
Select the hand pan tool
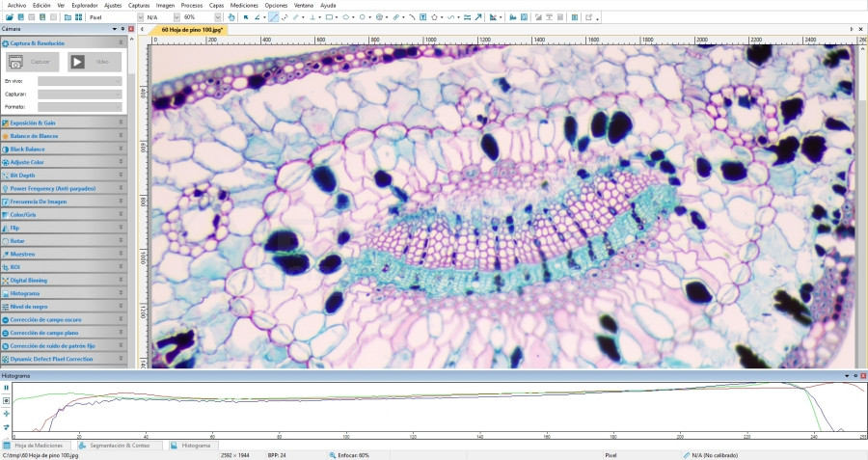tap(231, 17)
